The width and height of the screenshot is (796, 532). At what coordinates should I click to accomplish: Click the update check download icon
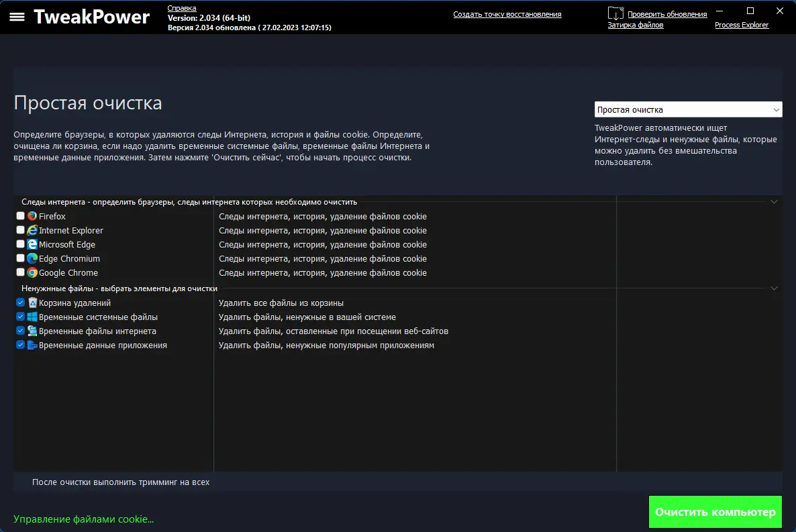pos(615,13)
